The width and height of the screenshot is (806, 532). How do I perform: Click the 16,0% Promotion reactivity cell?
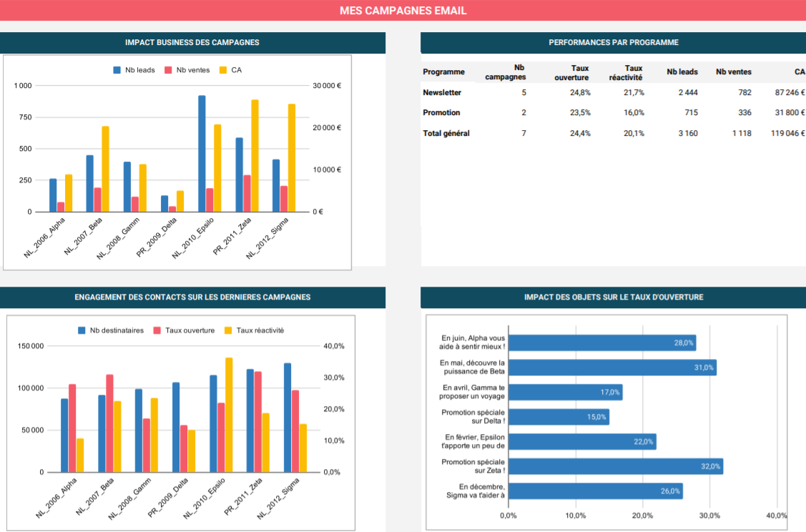coord(634,112)
